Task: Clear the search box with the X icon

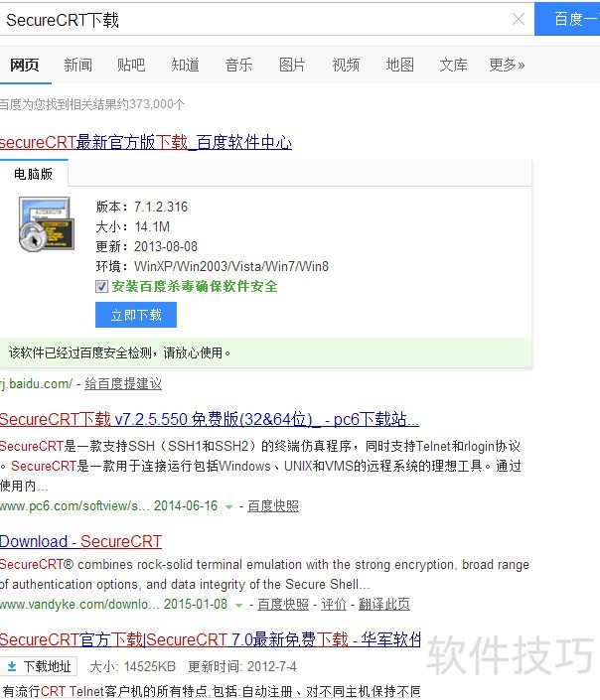Action: coord(518,19)
